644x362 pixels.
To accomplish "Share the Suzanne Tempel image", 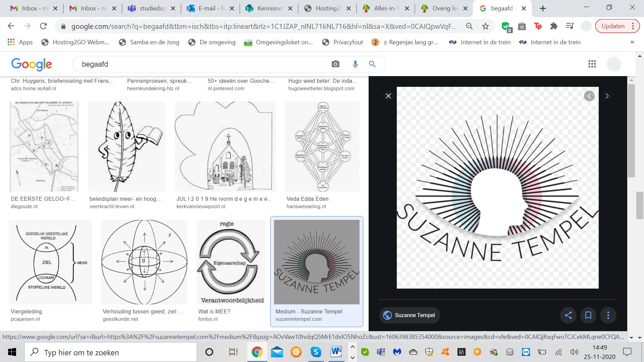I will [568, 315].
